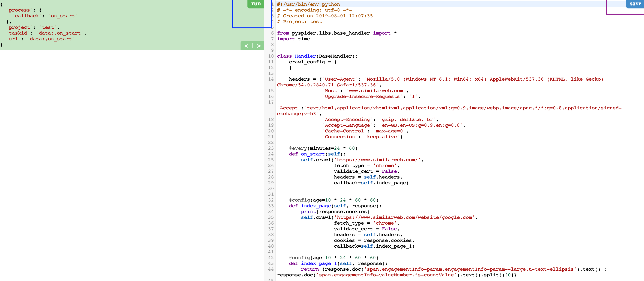Click the next task arrow (>)
This screenshot has height=281, width=644.
pos(259,46)
